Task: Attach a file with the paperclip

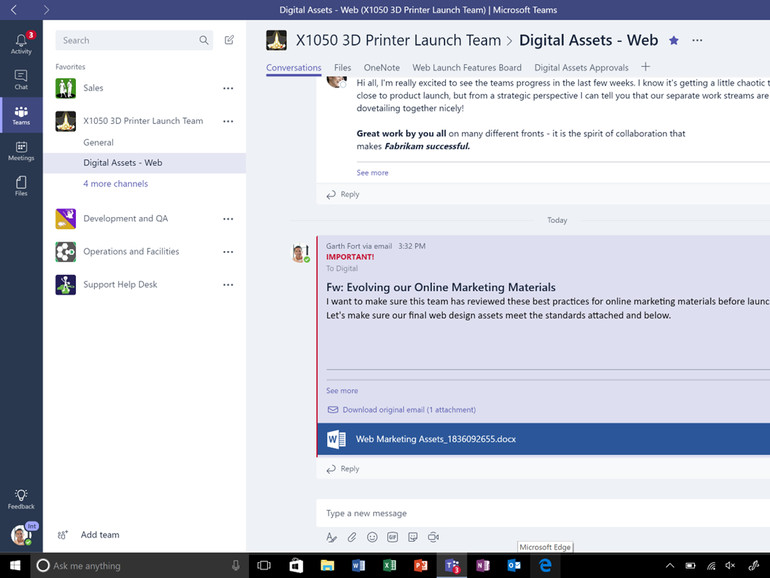Action: 352,537
